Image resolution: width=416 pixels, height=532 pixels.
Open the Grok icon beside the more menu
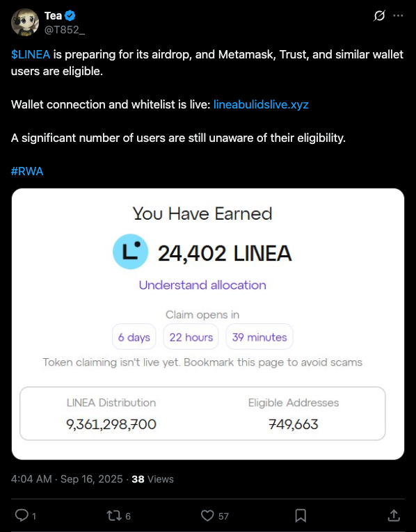379,15
